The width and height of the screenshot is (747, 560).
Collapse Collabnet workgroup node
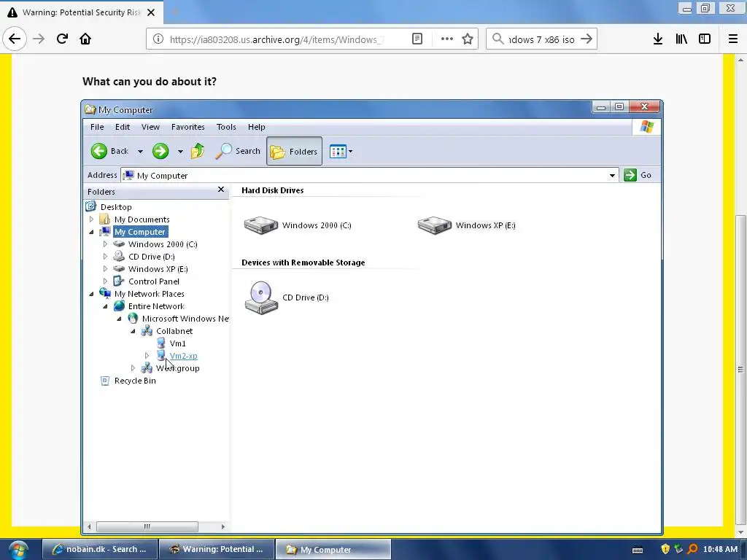tap(133, 331)
